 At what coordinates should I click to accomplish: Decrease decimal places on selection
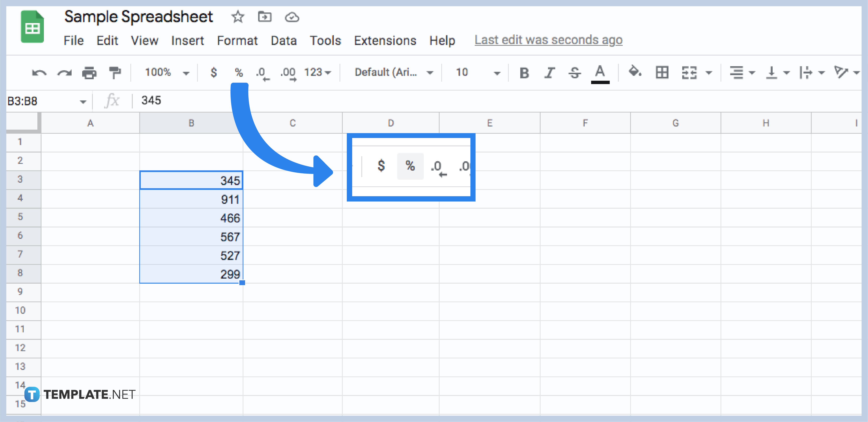click(x=262, y=72)
